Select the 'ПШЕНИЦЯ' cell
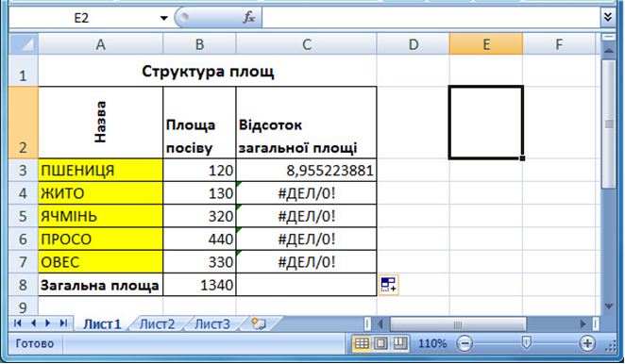This screenshot has width=625, height=364. coord(100,170)
